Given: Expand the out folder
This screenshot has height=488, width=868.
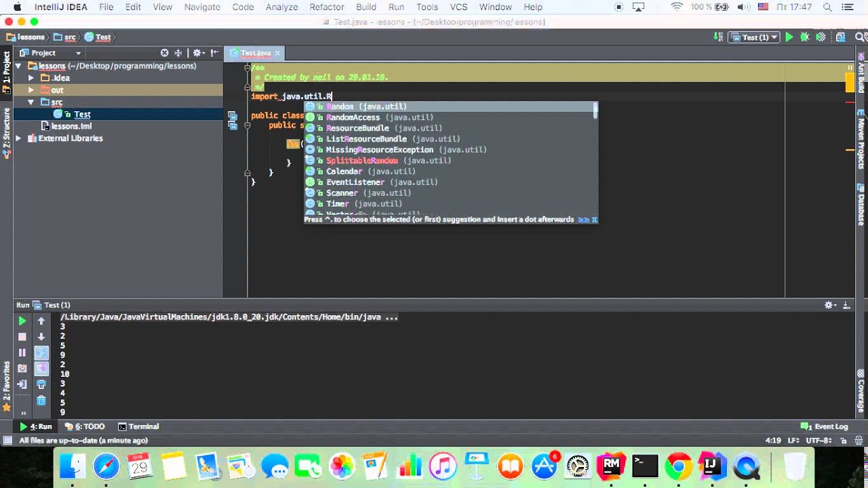Looking at the screenshot, I should point(31,90).
